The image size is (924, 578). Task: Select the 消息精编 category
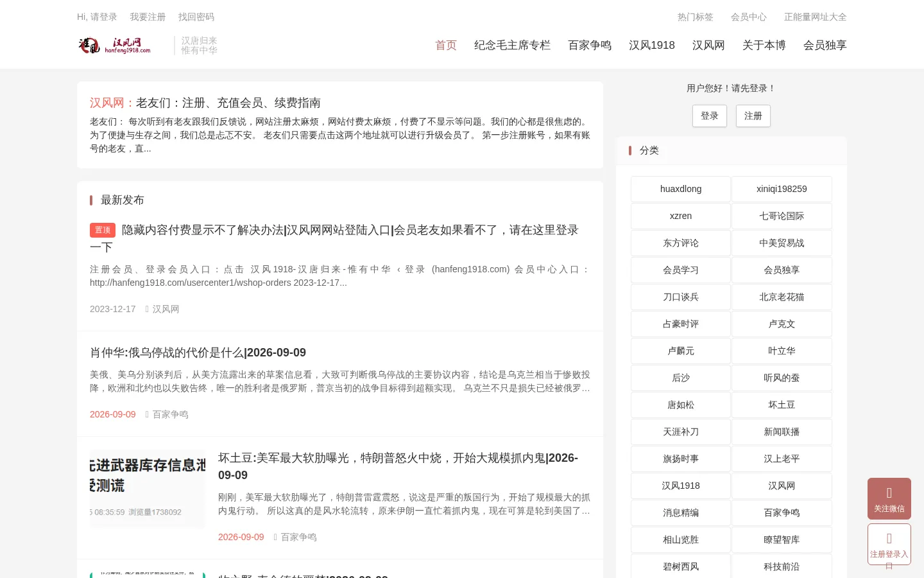pos(681,512)
